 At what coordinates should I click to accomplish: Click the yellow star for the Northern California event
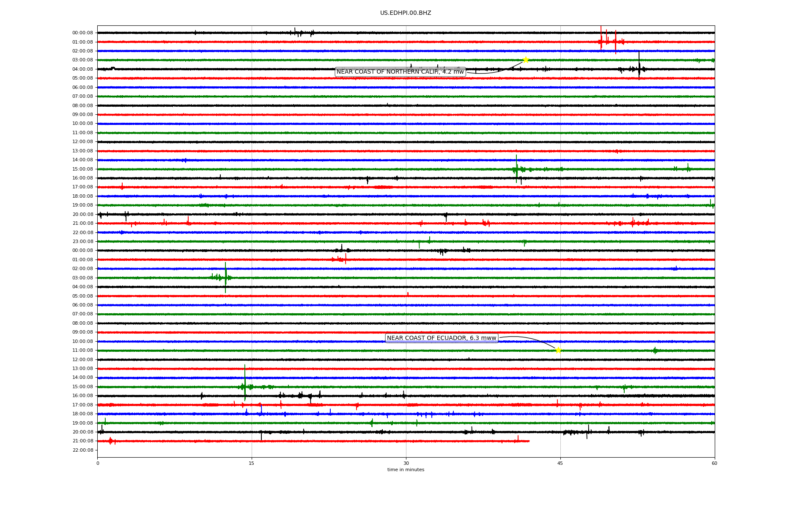pyautogui.click(x=526, y=60)
